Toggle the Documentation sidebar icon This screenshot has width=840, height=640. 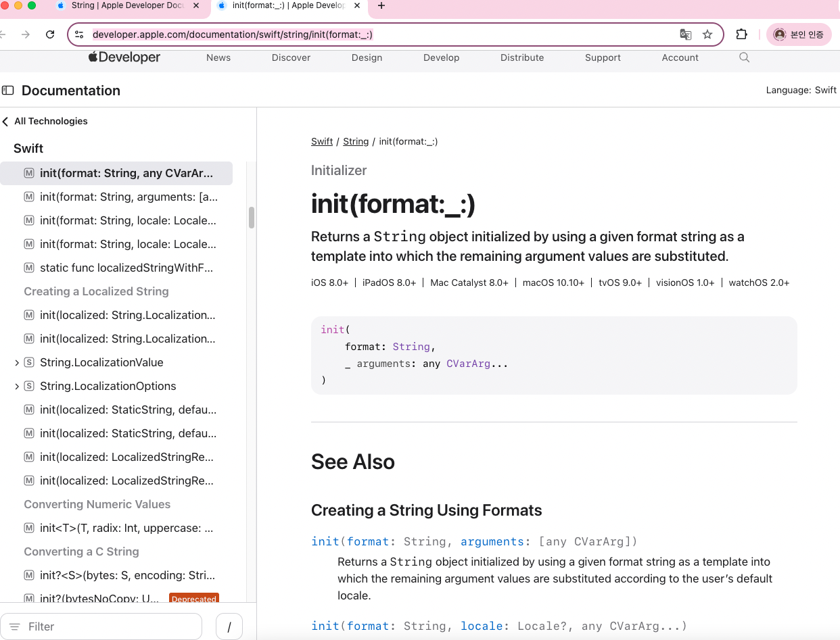[x=8, y=91]
